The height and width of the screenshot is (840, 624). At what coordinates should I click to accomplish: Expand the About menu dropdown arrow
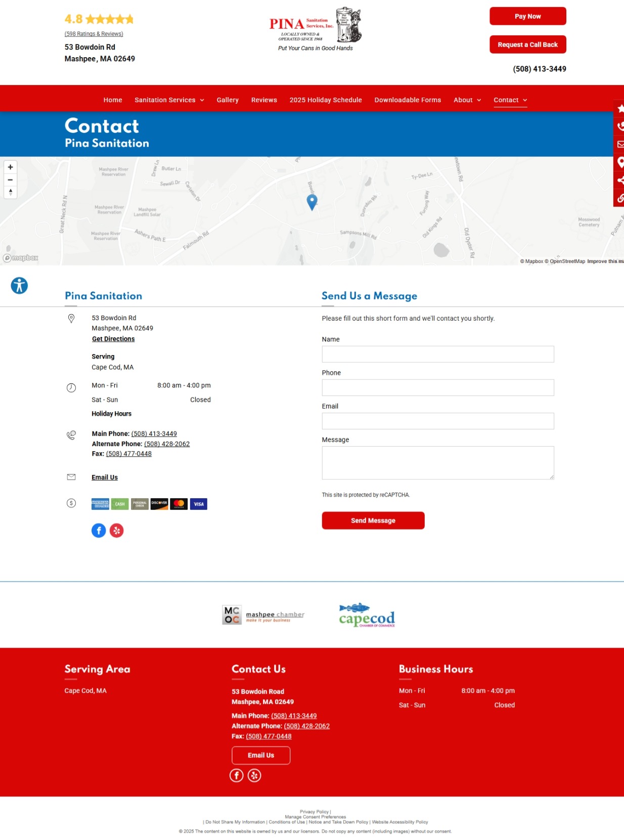(479, 100)
